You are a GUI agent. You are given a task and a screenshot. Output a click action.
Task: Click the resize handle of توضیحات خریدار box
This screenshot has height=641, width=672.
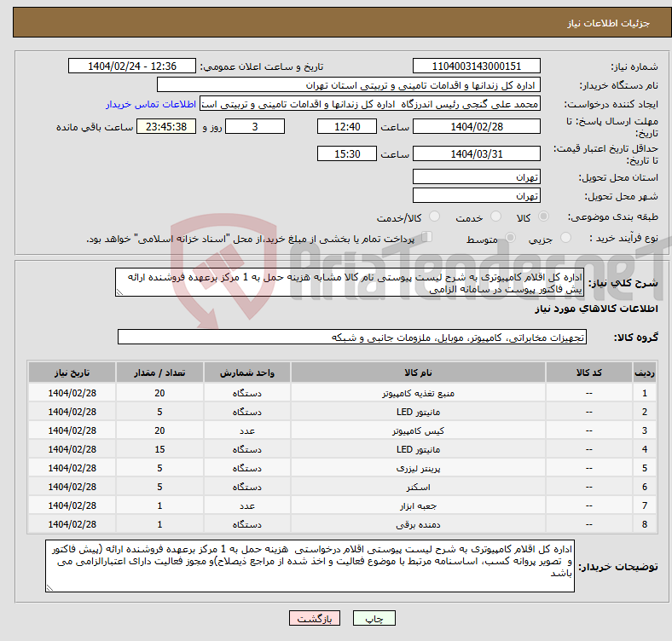coord(49,588)
